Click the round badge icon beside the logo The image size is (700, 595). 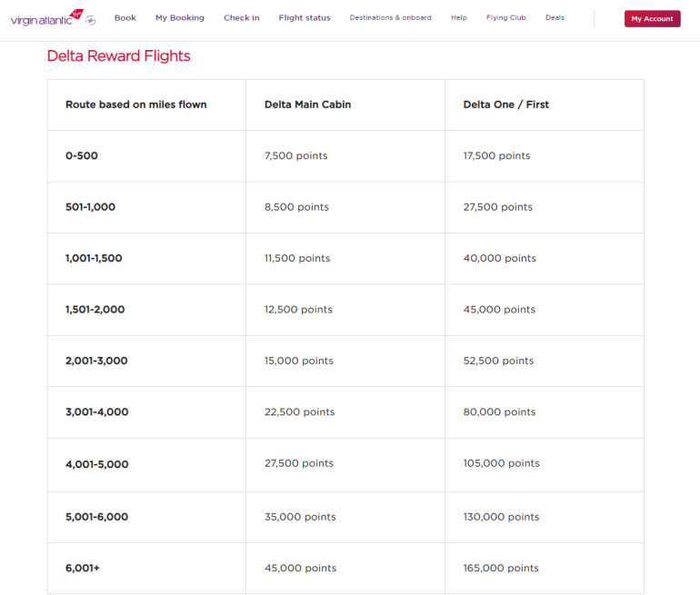(x=90, y=21)
